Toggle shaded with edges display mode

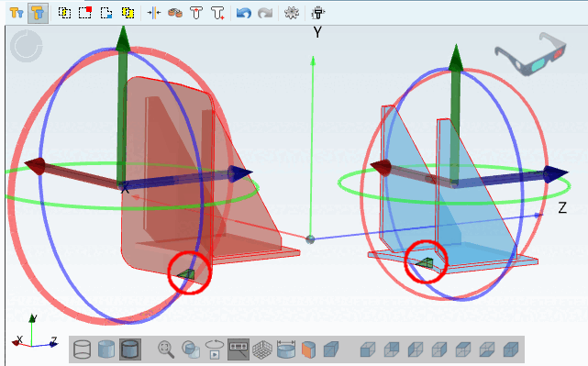130,349
